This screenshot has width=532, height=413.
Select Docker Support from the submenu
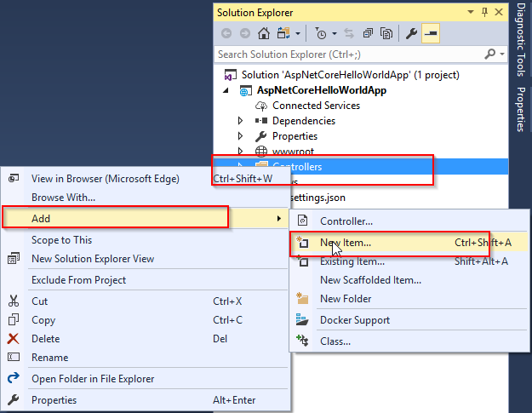(x=355, y=320)
